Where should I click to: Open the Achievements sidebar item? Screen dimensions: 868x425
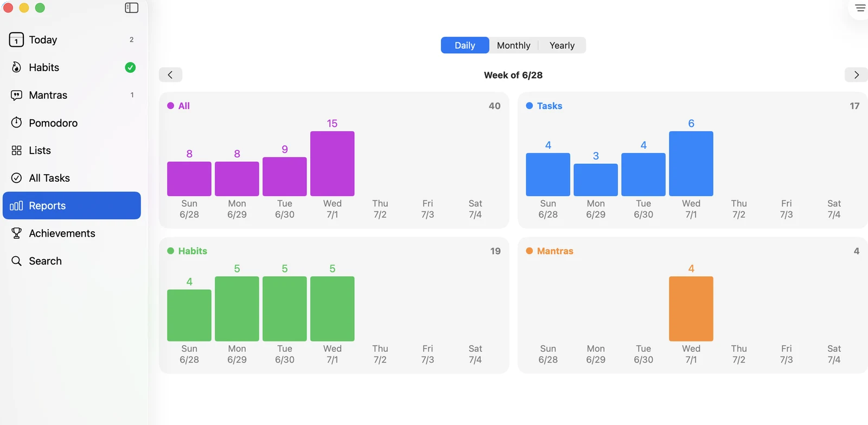(72, 233)
